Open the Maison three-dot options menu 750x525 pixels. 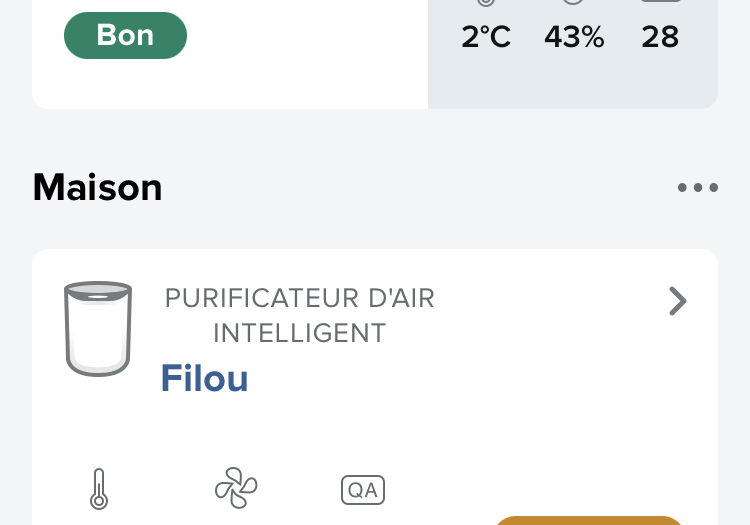click(x=697, y=188)
